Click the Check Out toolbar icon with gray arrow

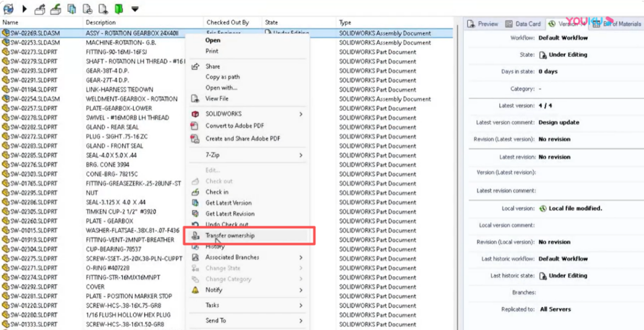click(x=40, y=8)
